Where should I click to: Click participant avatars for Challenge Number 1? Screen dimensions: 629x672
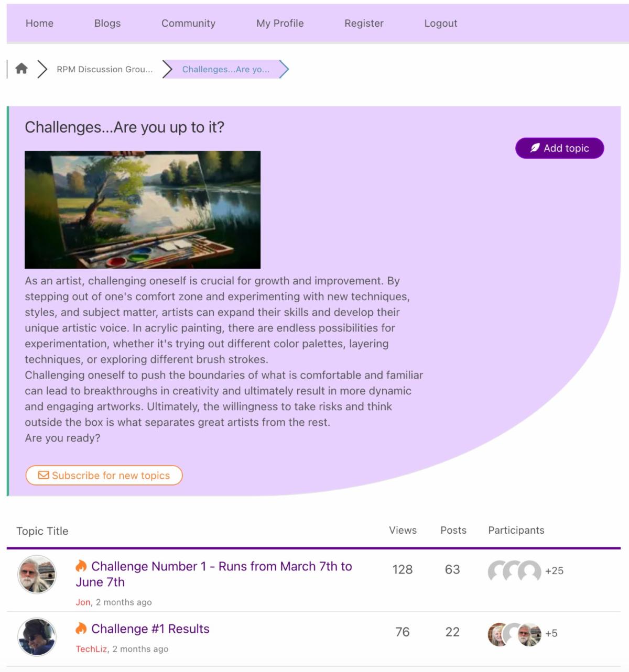(514, 571)
